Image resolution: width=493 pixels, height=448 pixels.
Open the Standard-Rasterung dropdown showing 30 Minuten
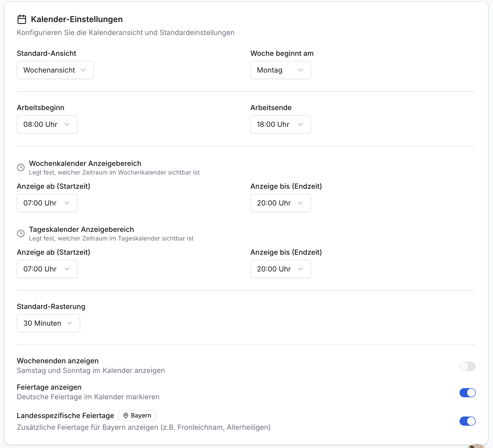[x=48, y=323]
